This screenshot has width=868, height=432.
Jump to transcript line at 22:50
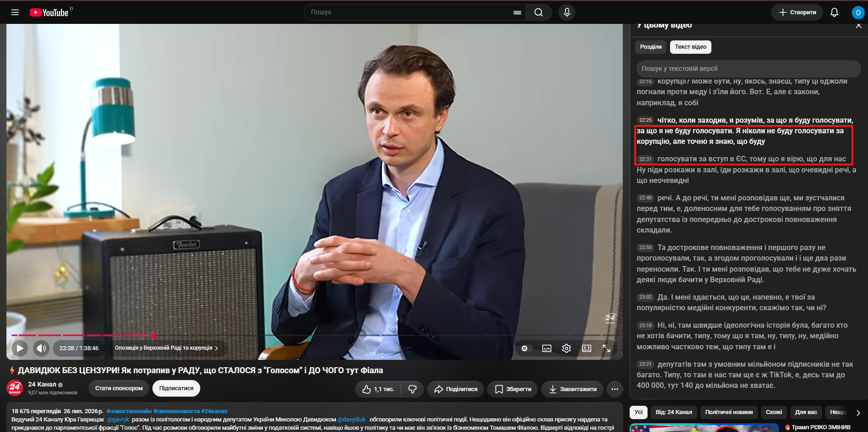(645, 248)
